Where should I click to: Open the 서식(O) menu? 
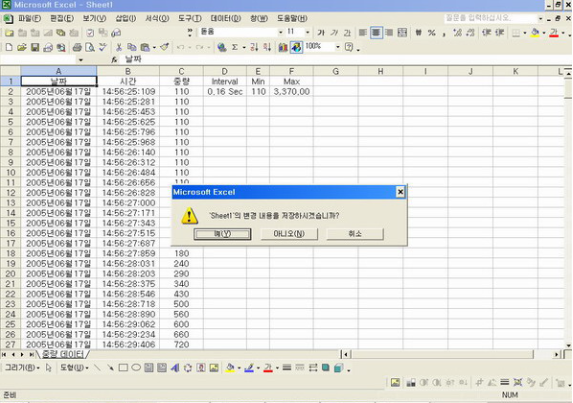[x=157, y=18]
